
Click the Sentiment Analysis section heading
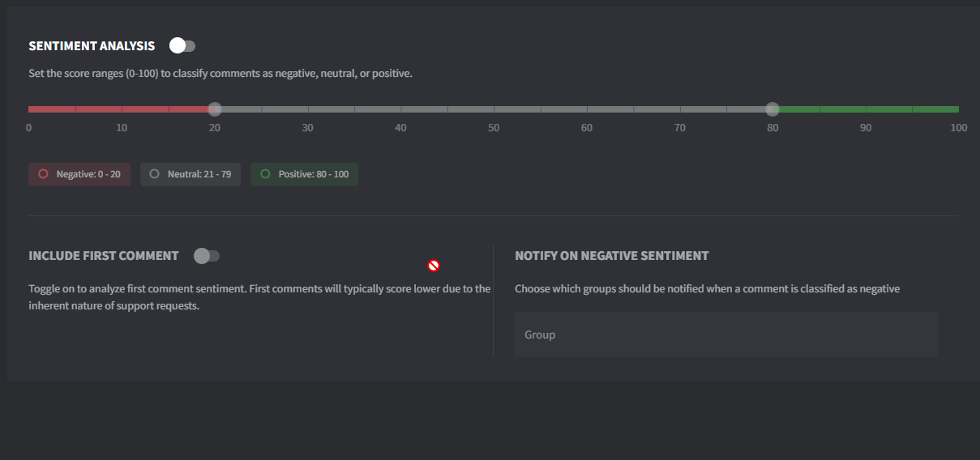(92, 46)
